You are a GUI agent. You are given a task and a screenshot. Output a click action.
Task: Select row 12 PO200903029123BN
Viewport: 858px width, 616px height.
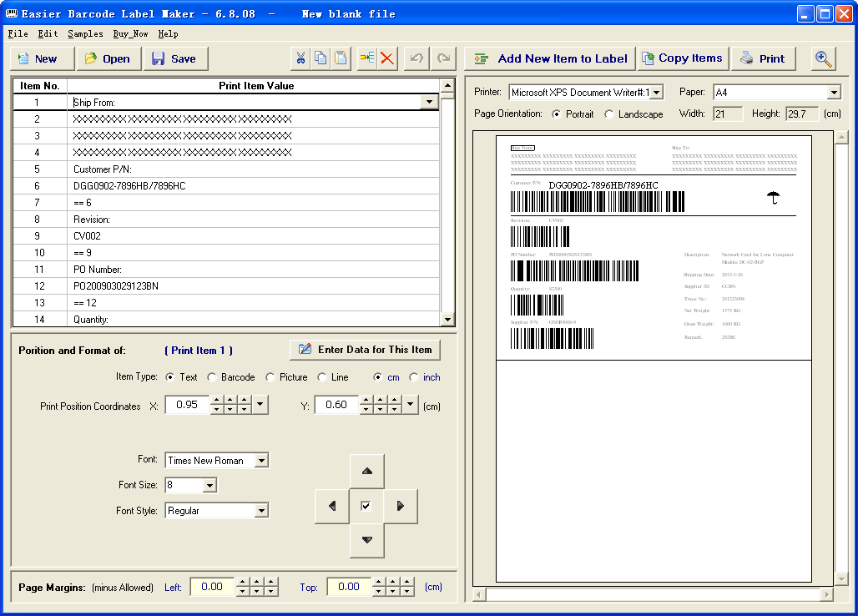pos(226,286)
